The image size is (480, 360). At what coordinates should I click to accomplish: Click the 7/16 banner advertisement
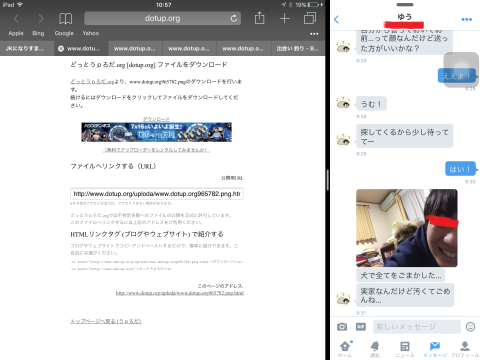pos(157,132)
